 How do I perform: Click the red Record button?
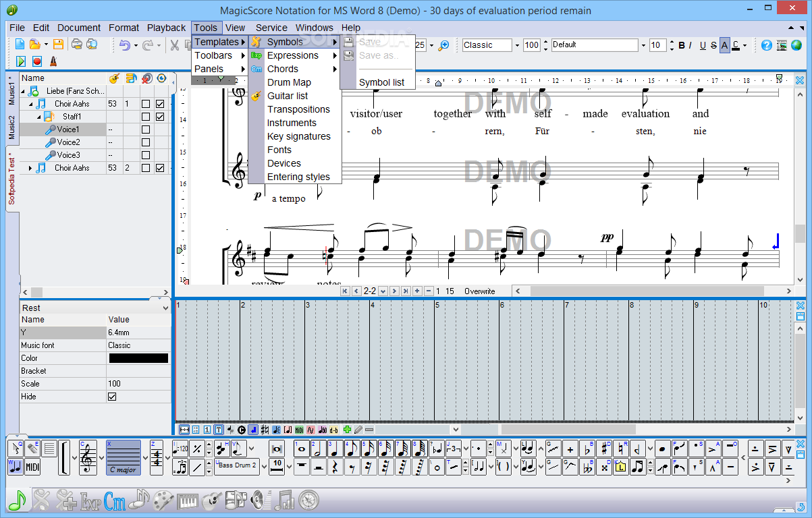(x=37, y=61)
